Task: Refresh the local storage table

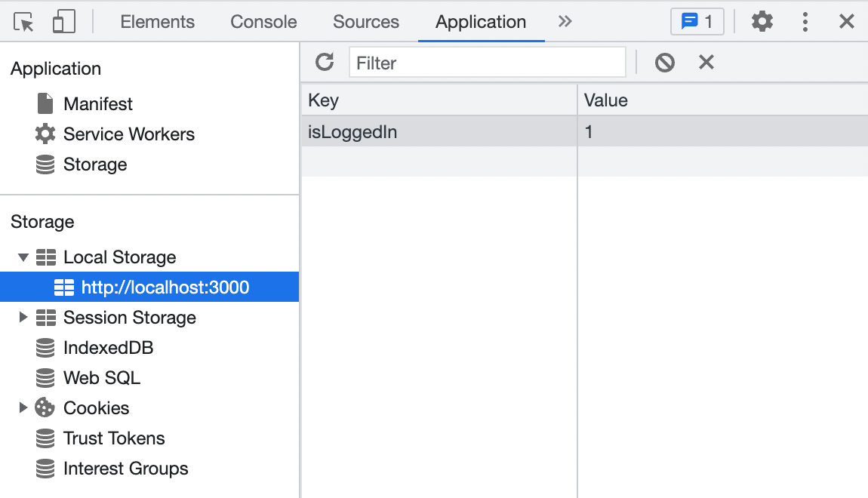Action: (x=325, y=62)
